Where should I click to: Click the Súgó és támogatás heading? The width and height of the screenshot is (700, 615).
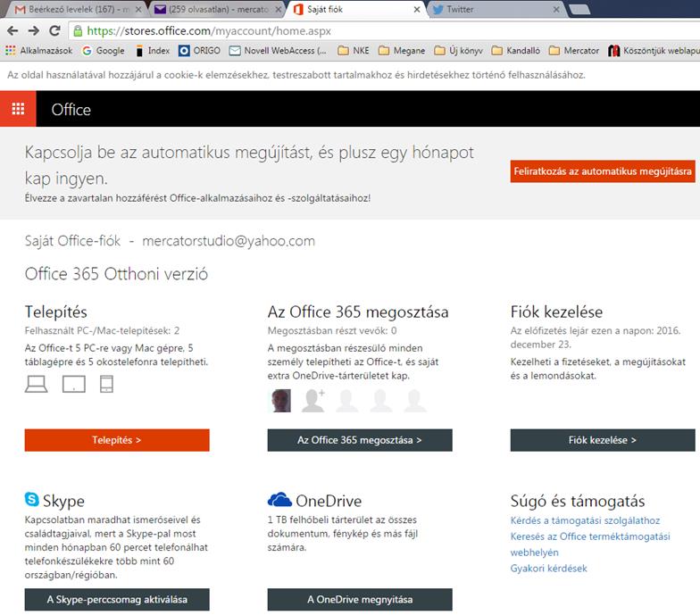pos(577,501)
